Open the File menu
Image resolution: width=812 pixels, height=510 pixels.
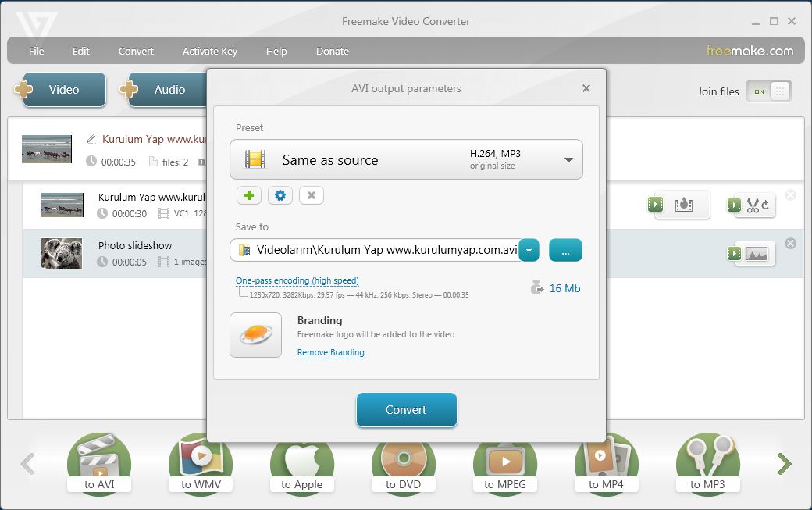[36, 52]
